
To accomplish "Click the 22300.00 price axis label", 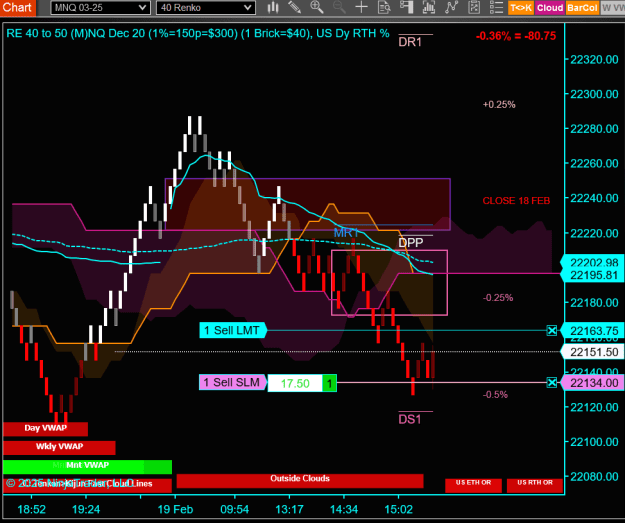I will click(x=594, y=94).
